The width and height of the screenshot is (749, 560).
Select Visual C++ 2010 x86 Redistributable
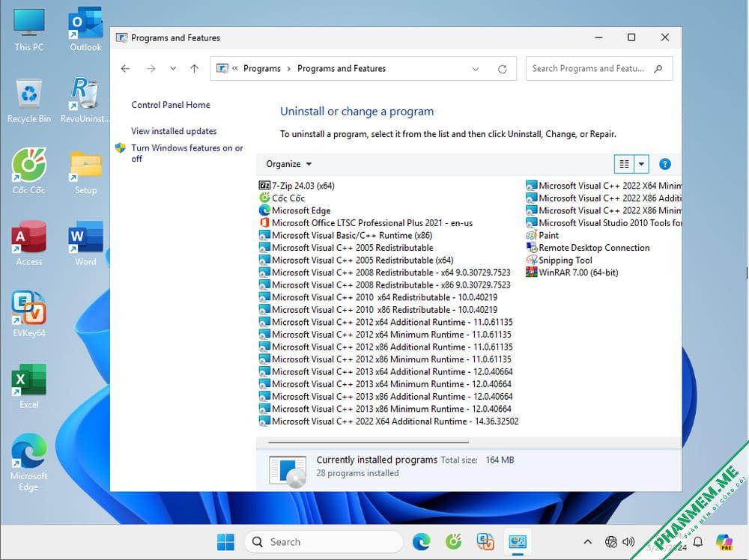(378, 310)
